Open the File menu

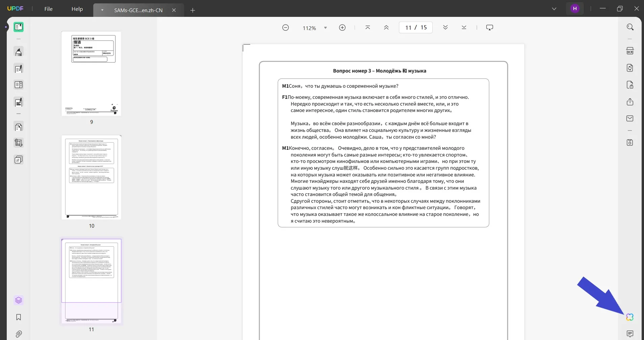click(49, 9)
